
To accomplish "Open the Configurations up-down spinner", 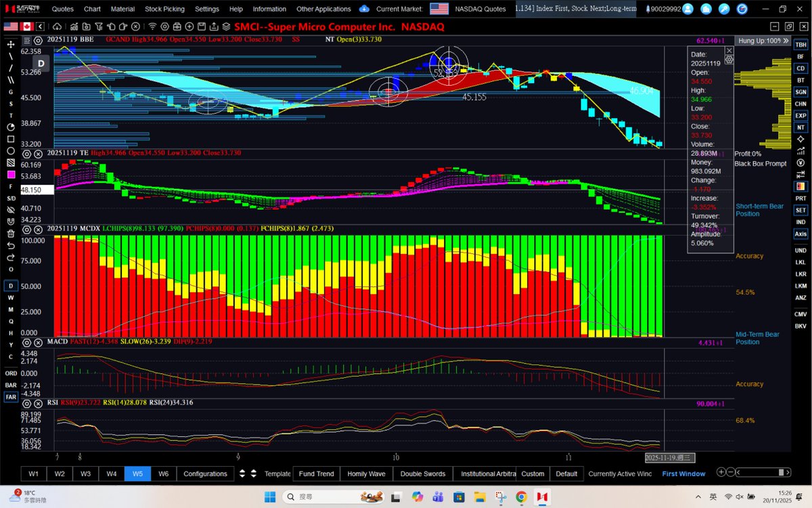I will coord(243,474).
